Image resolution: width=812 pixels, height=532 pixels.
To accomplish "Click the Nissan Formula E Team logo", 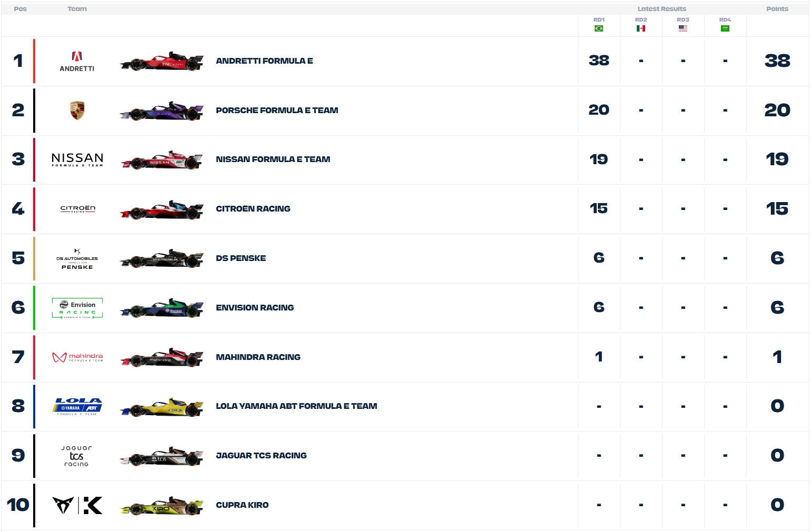I will click(x=77, y=159).
